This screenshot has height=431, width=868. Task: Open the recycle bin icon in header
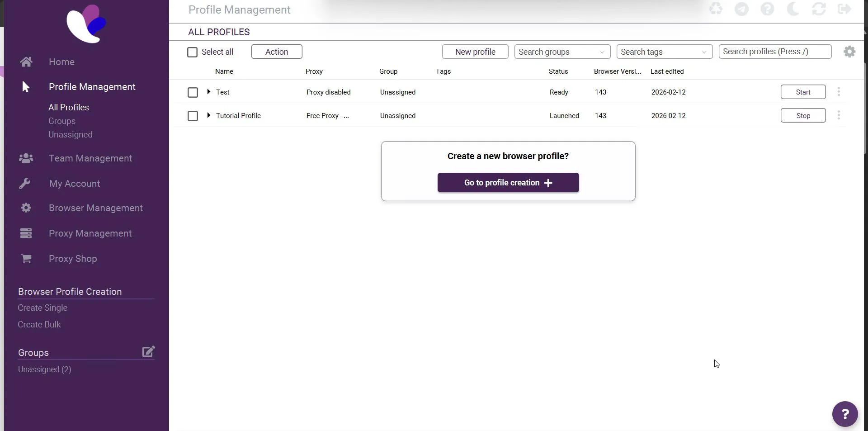tap(716, 9)
